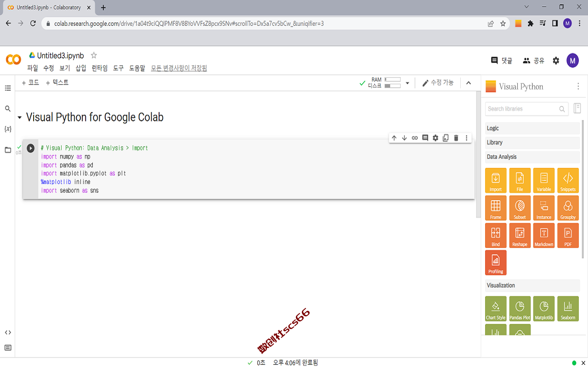Bookmark this page in Chrome
This screenshot has width=588, height=368.
pos(503,23)
